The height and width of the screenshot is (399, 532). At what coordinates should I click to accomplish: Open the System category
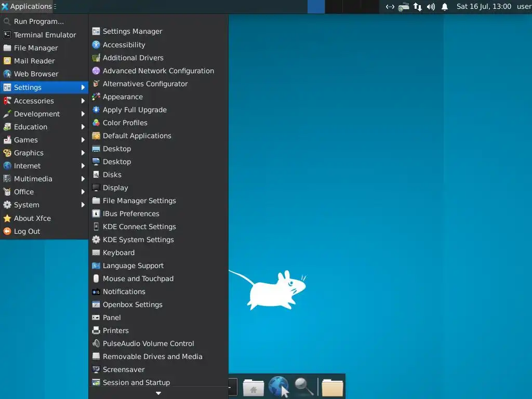[44, 205]
